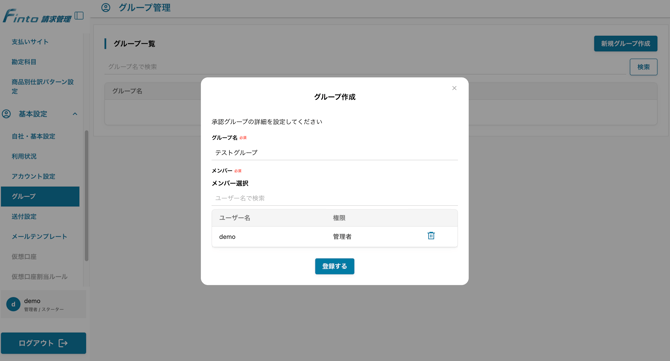Open 勘定科目 in the sidebar

pos(24,62)
